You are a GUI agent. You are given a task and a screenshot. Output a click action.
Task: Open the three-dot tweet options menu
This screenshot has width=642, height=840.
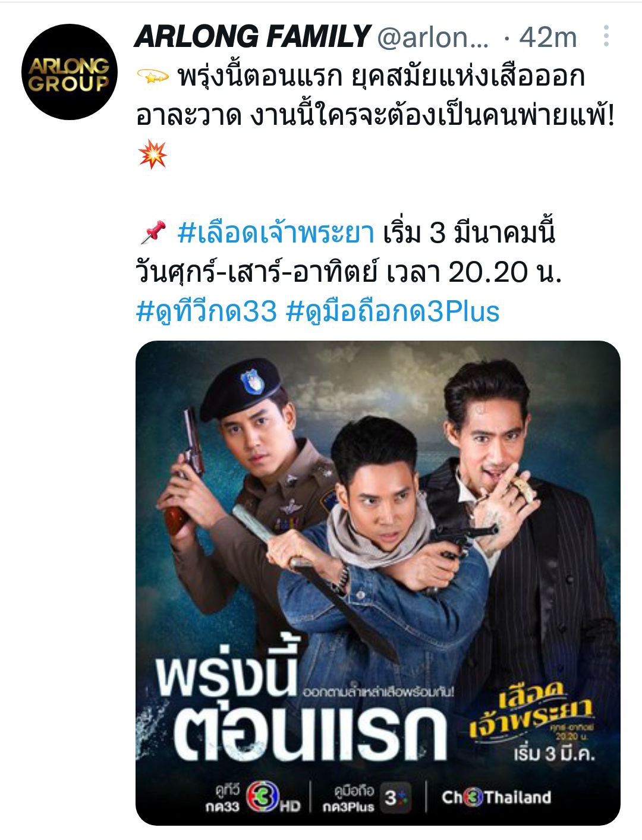[606, 36]
